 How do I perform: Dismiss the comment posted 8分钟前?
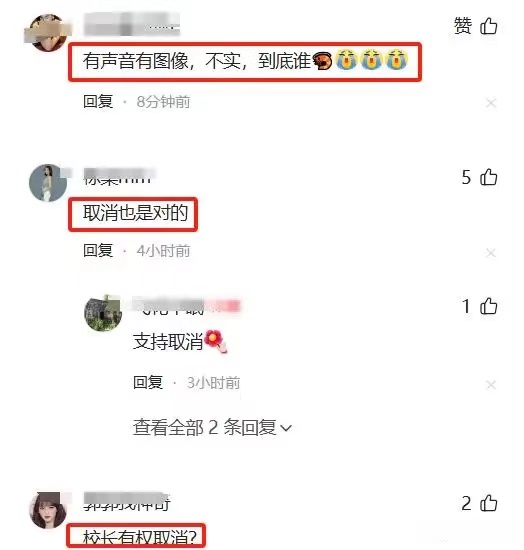click(x=491, y=103)
